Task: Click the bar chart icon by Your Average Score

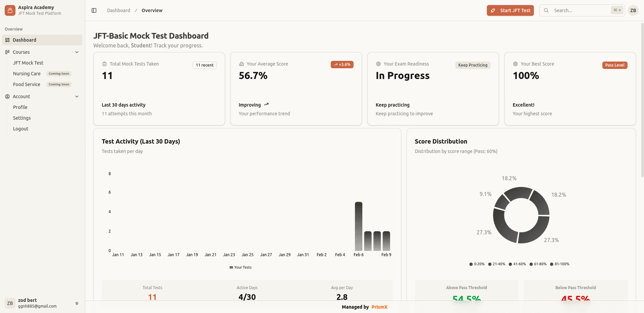Action: [241, 64]
